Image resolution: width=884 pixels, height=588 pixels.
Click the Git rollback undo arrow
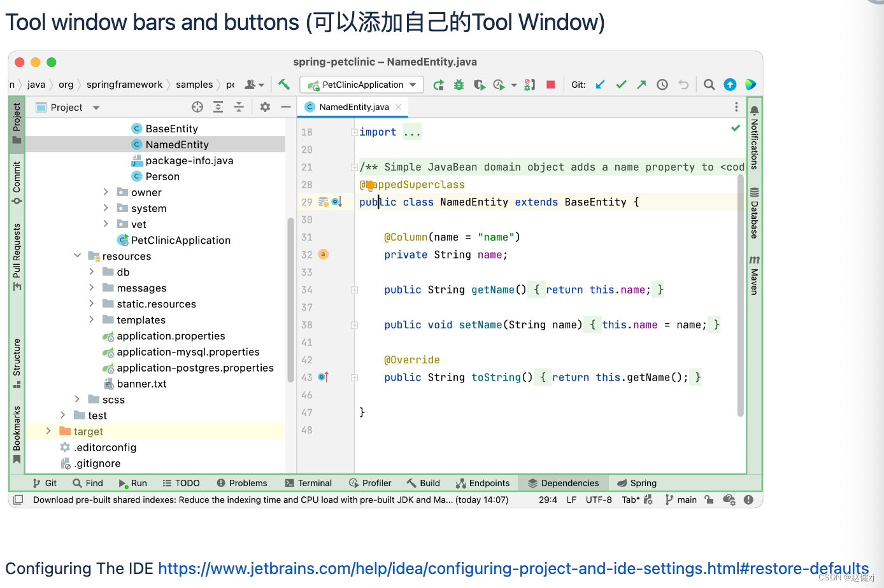pos(683,85)
